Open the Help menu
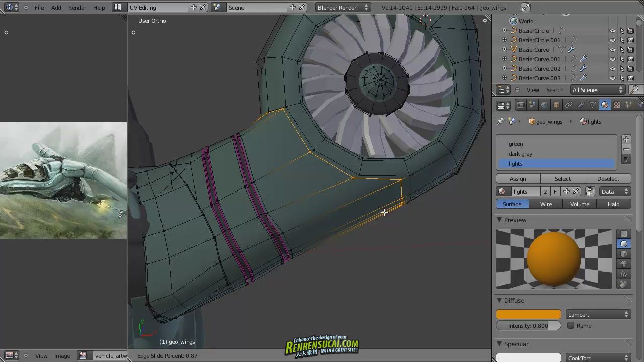The height and width of the screenshot is (362, 644). tap(99, 7)
